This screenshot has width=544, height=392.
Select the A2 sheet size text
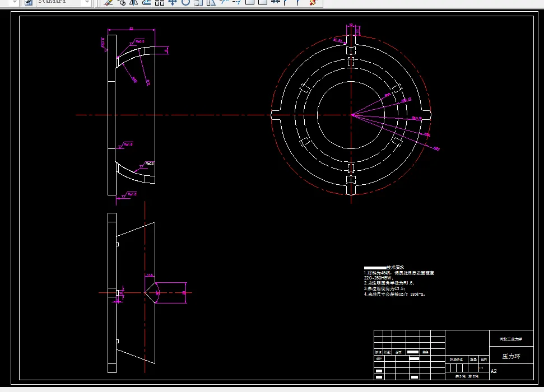pyautogui.click(x=494, y=371)
